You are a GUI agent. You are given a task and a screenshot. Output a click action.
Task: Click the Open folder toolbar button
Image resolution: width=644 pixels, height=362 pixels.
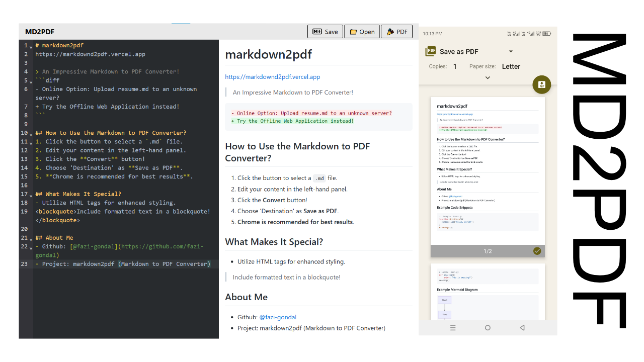tap(362, 32)
